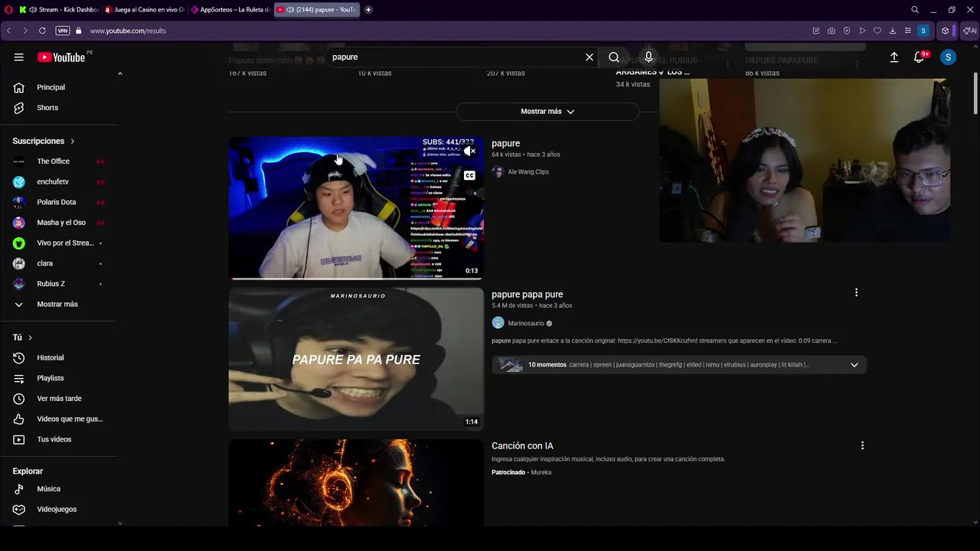Open Opera easy setup sliders icon
This screenshot has width=980, height=551.
pos(908,31)
